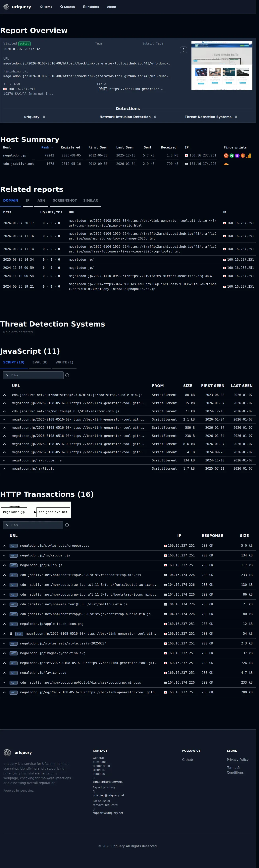Switch to the EVAL (0) tab
The height and width of the screenshot is (868, 259).
click(40, 363)
